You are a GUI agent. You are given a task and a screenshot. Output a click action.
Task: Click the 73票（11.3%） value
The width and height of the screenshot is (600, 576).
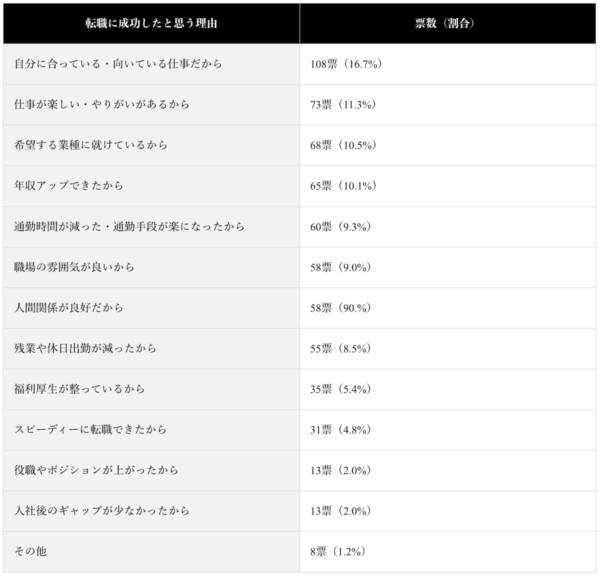[343, 104]
